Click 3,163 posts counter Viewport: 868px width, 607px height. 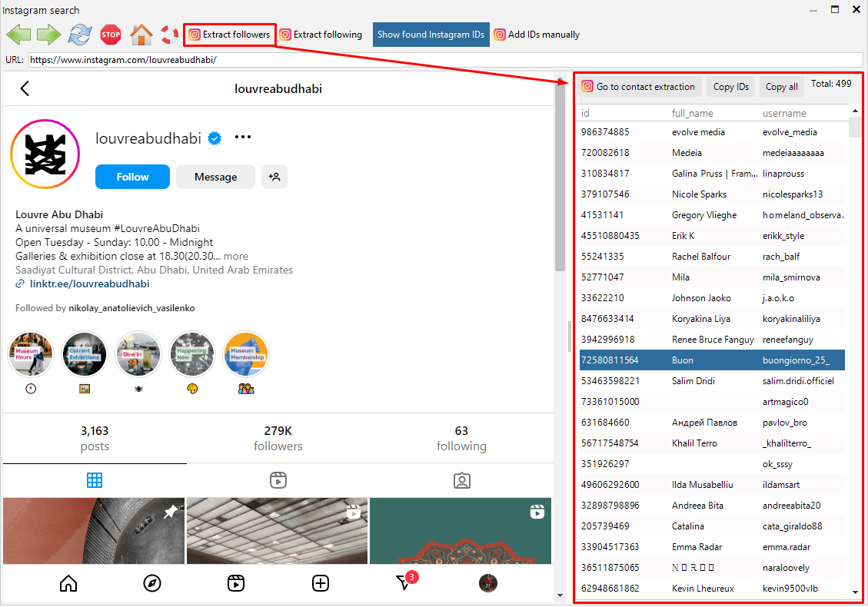point(95,438)
